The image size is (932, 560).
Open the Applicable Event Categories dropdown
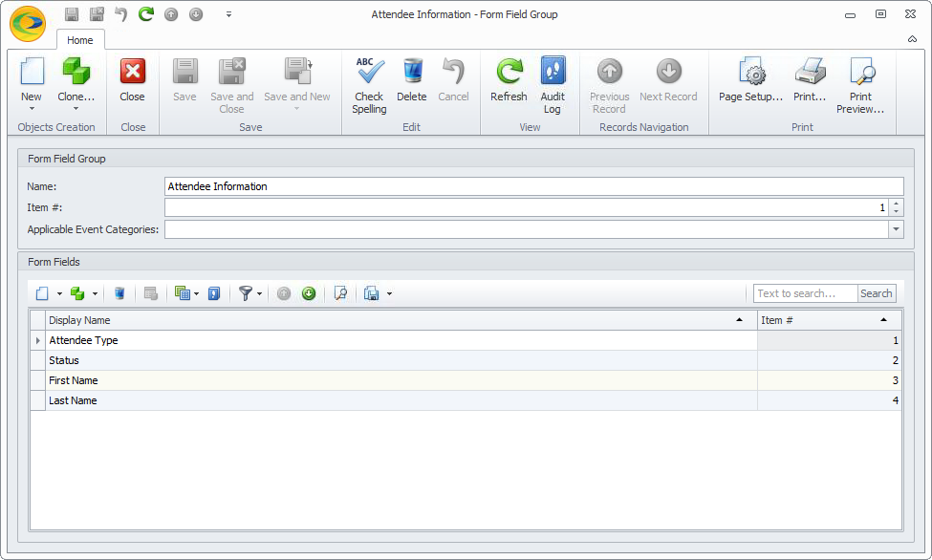pos(897,229)
